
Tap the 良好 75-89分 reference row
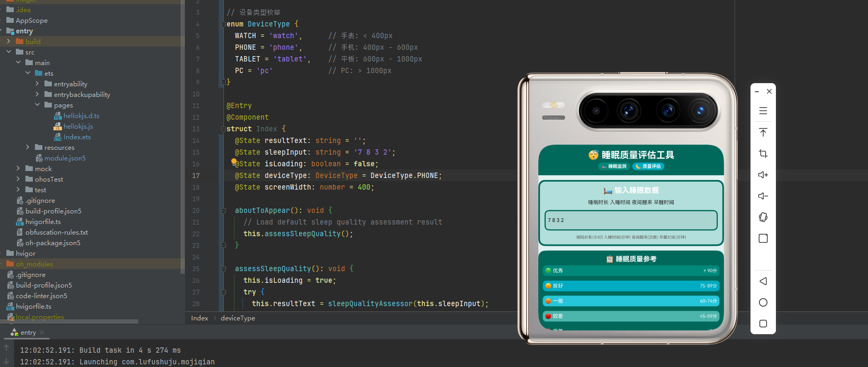tap(631, 286)
